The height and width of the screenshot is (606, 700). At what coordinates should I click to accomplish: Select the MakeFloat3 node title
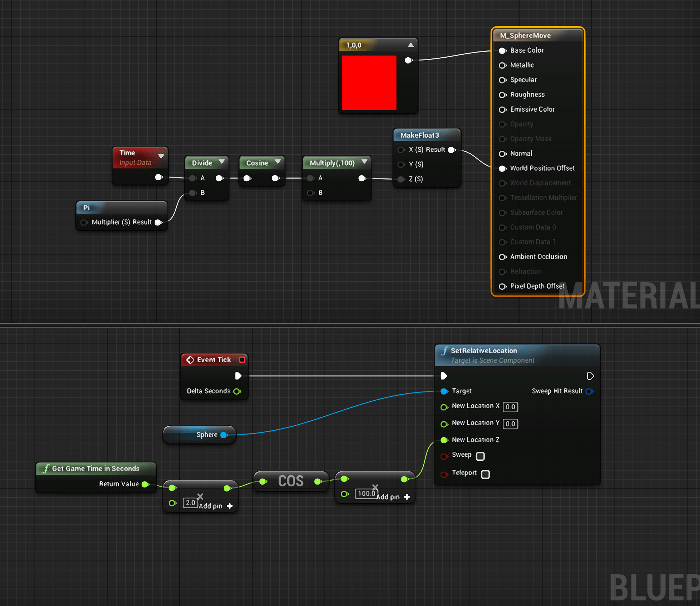coord(420,135)
